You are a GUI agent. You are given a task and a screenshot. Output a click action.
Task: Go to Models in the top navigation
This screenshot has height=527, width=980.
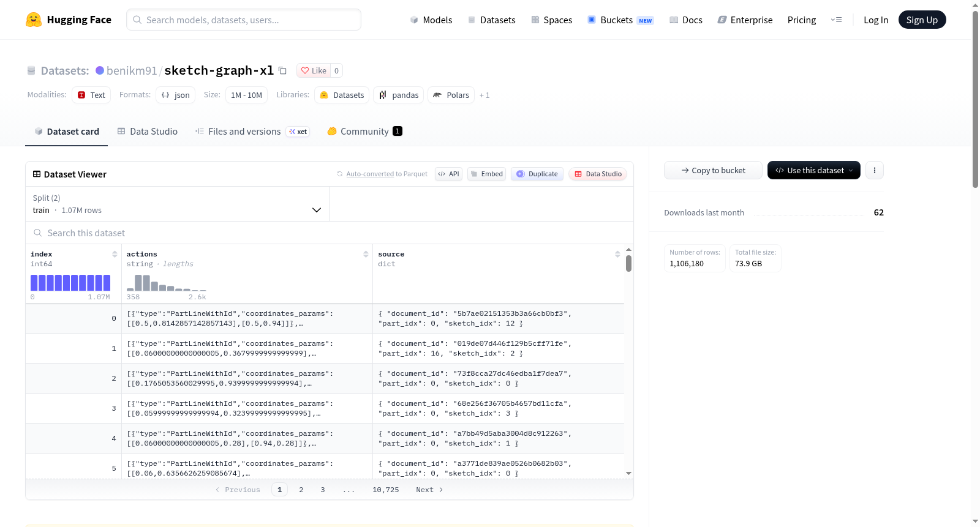click(431, 20)
